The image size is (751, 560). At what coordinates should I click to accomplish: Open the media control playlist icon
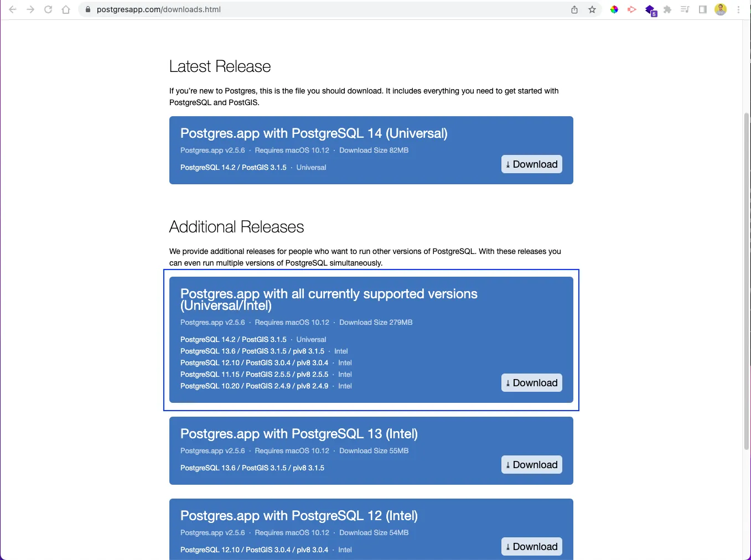[x=685, y=9]
